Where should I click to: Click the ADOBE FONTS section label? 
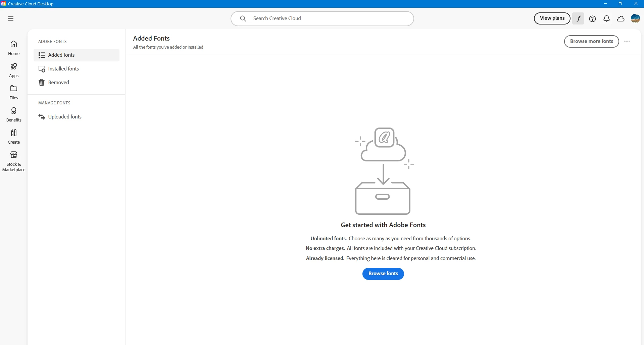point(53,42)
